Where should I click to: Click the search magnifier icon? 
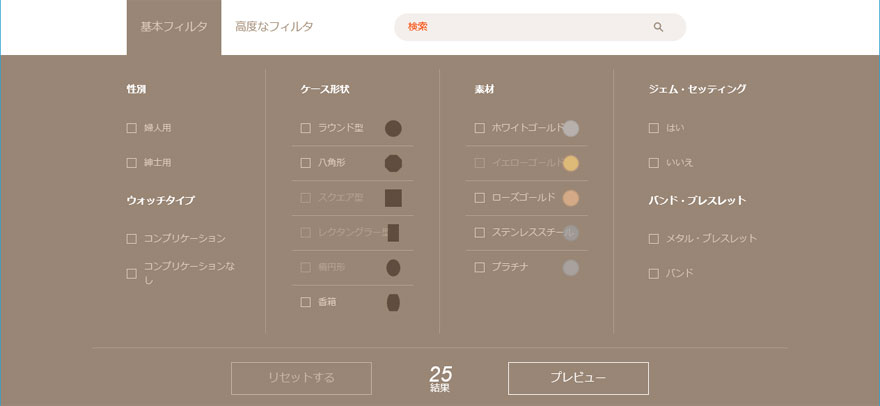point(658,27)
